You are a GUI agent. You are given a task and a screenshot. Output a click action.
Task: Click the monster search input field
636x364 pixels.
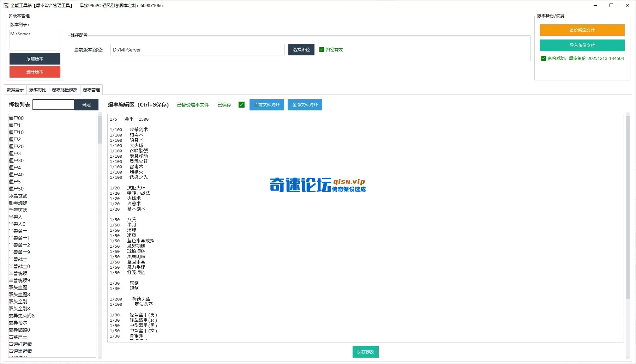click(x=53, y=104)
